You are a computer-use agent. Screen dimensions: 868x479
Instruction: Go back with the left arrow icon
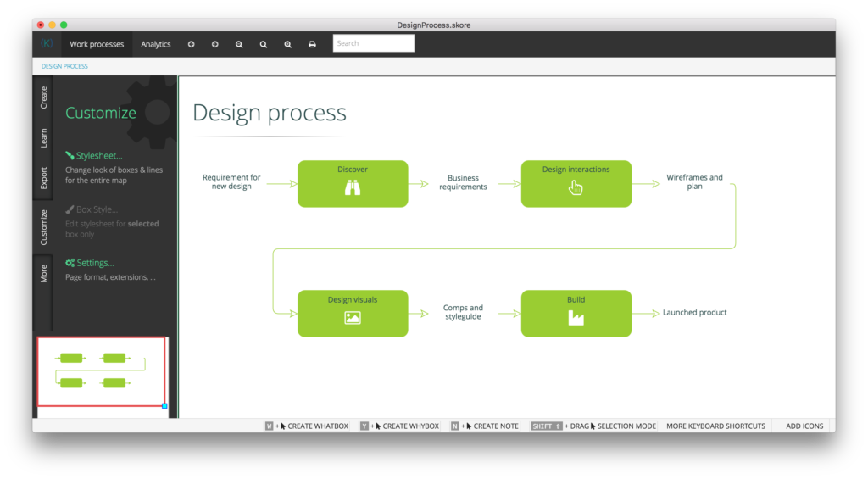(x=191, y=44)
